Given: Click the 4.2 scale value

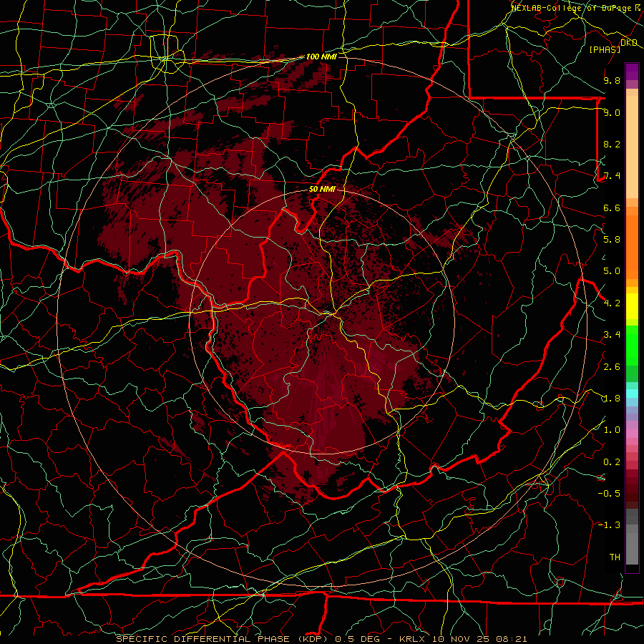Looking at the screenshot, I should tap(612, 303).
